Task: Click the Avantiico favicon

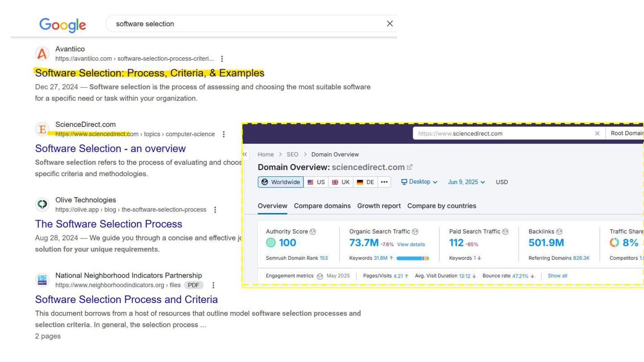Action: (x=42, y=54)
